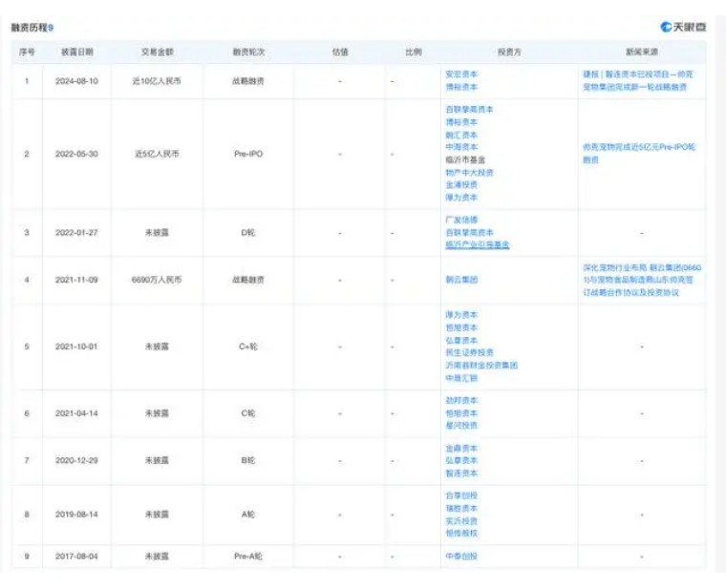The height and width of the screenshot is (588, 726).
Task: Open the 百联挚高资本 link in Pre-IPO row
Action: [469, 110]
